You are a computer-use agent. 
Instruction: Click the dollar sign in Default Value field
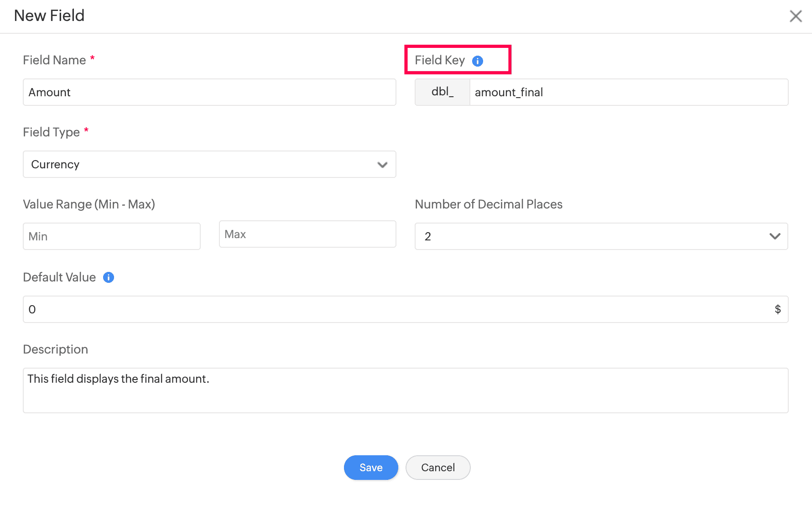tap(776, 309)
